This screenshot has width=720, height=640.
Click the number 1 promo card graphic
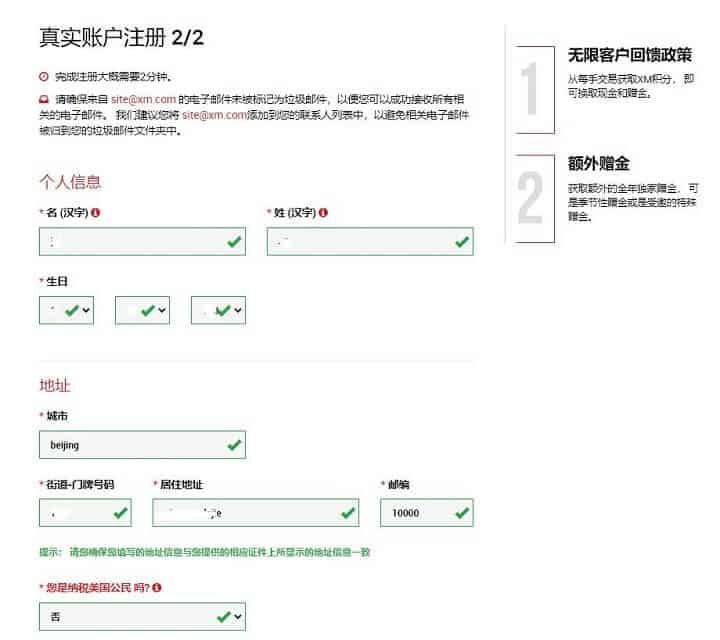tap(534, 90)
